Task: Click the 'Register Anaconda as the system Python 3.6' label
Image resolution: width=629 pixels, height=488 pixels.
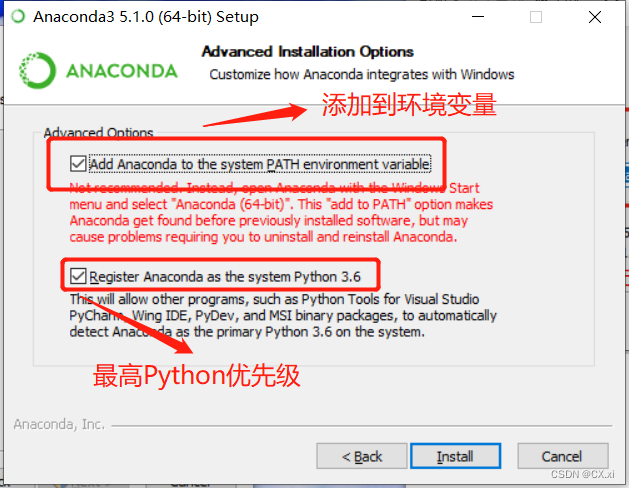Action: (x=225, y=277)
